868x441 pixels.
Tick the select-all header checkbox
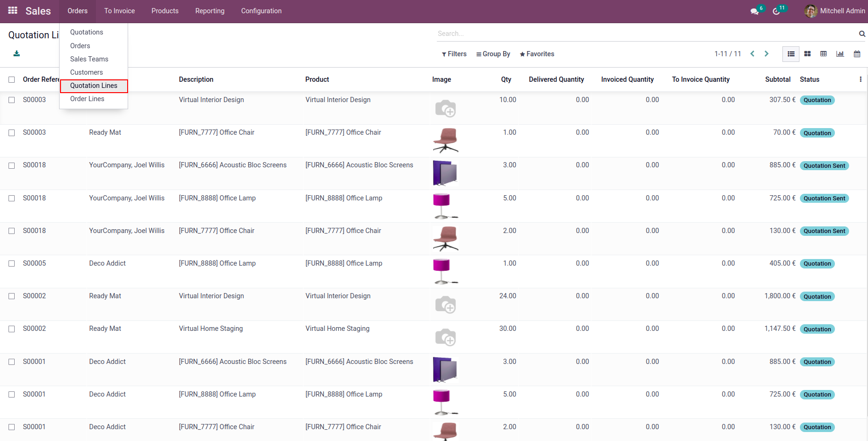point(12,79)
